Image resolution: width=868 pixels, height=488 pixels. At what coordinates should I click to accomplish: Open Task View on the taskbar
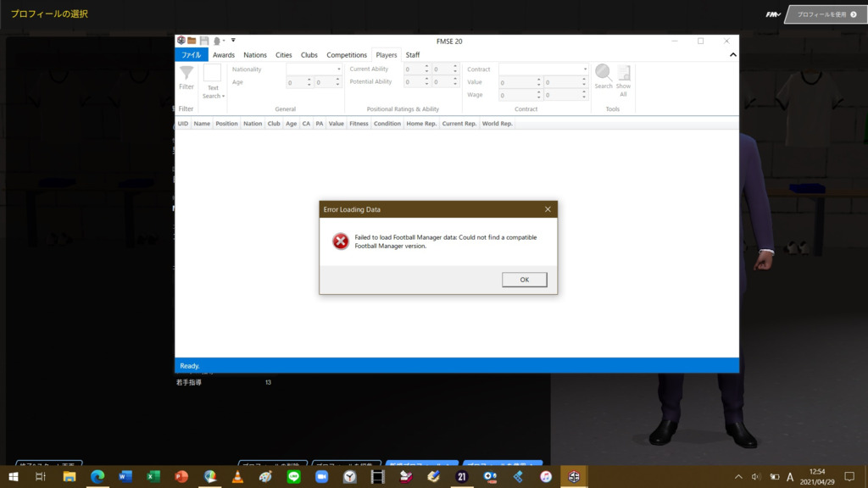click(x=41, y=476)
